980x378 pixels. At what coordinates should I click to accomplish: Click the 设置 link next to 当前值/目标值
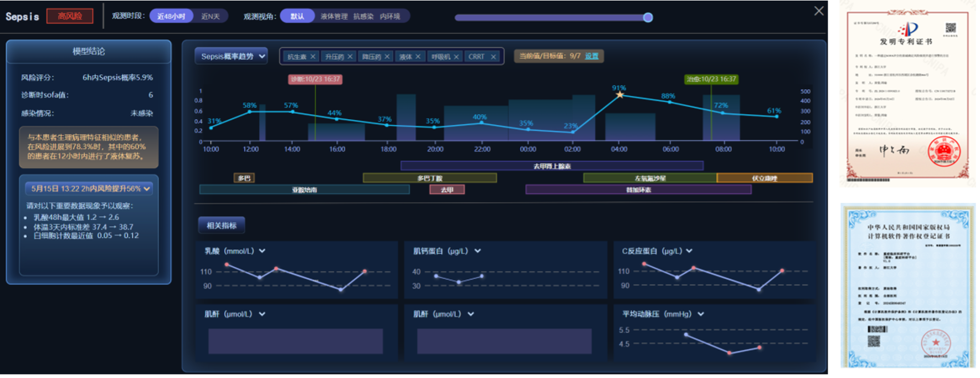(592, 56)
